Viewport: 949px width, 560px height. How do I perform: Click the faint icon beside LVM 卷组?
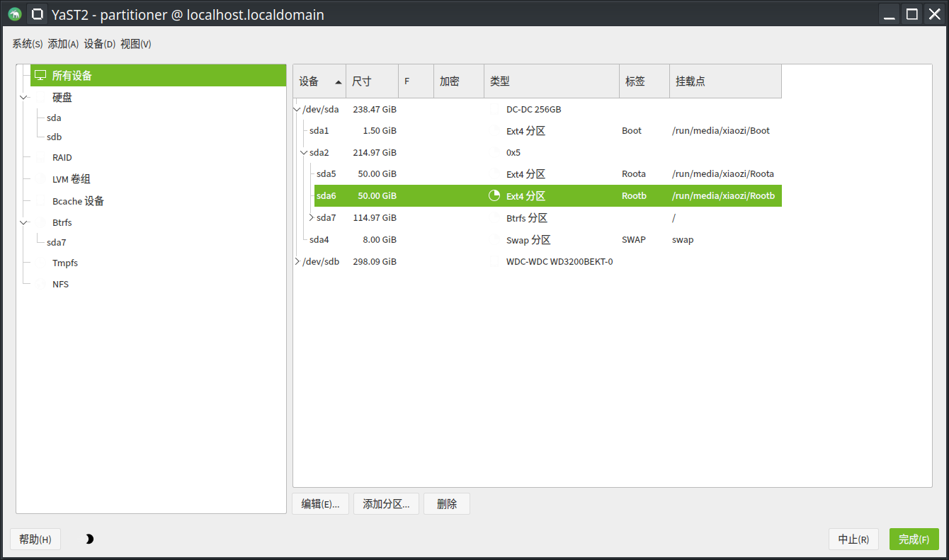(41, 179)
